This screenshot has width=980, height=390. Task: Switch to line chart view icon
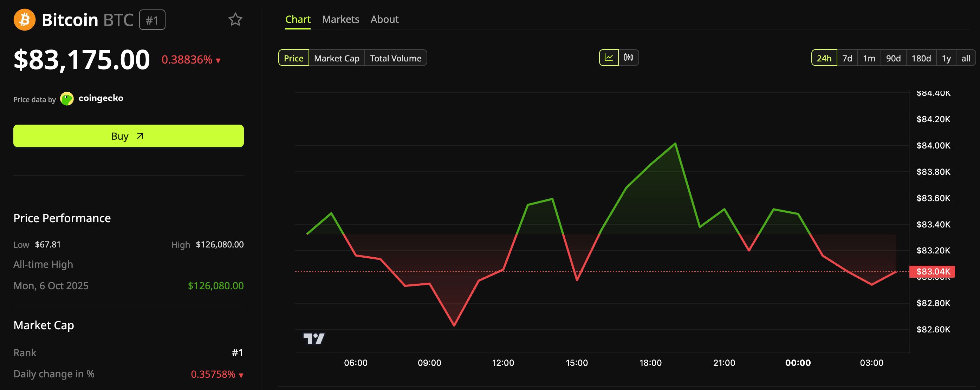(x=609, y=58)
